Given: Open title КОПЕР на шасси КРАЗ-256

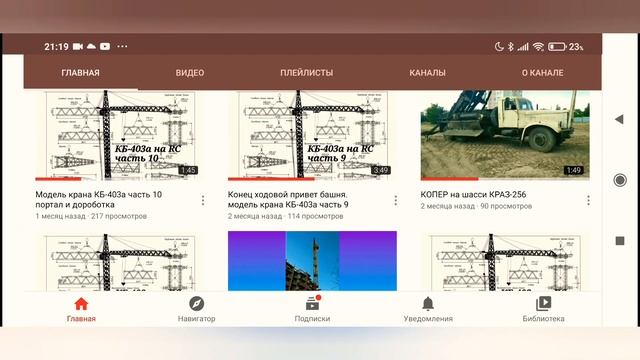Looking at the screenshot, I should pyautogui.click(x=473, y=195).
